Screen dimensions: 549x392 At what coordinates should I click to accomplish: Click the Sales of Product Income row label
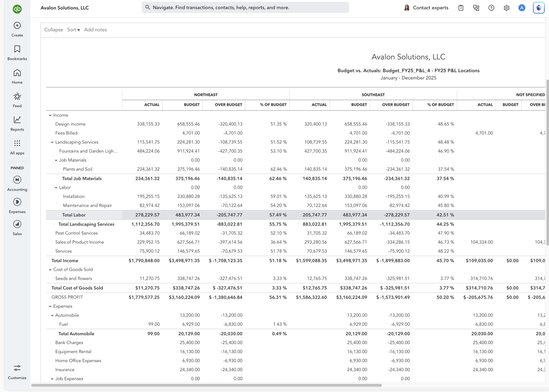click(x=79, y=242)
